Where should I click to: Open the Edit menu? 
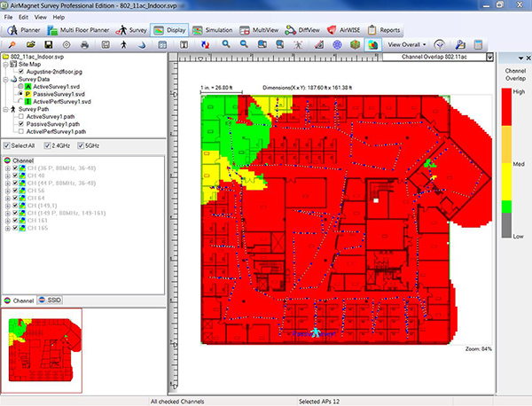pos(24,16)
